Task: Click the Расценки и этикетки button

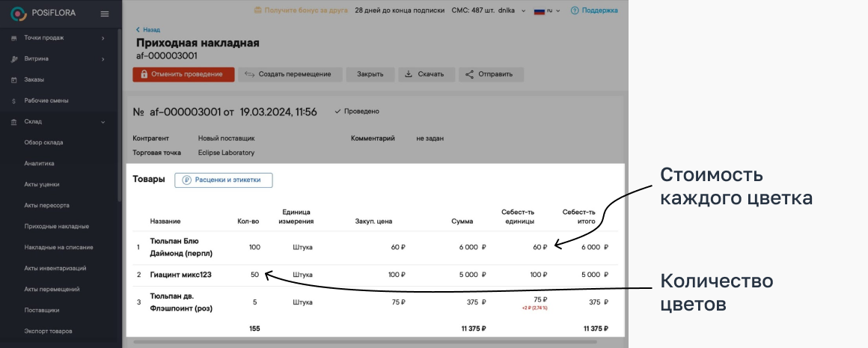Action: click(223, 180)
